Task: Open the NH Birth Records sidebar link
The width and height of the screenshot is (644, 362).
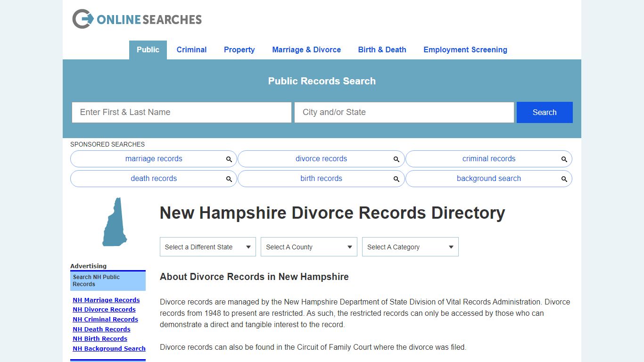Action: 100,339
